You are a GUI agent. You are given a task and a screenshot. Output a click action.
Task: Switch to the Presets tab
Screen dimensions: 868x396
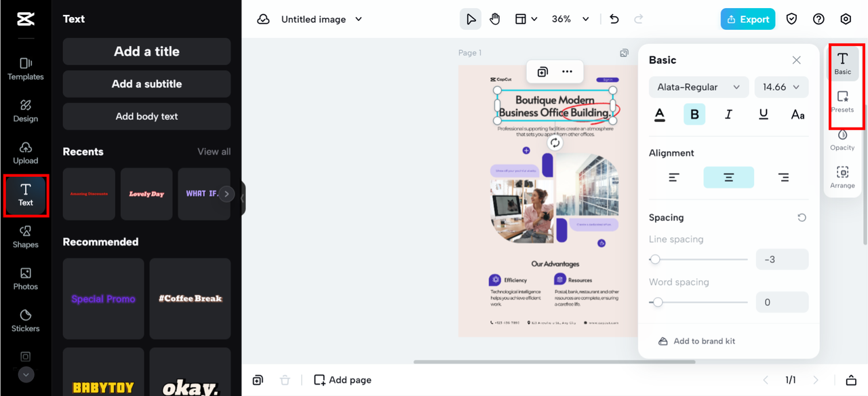pyautogui.click(x=843, y=102)
